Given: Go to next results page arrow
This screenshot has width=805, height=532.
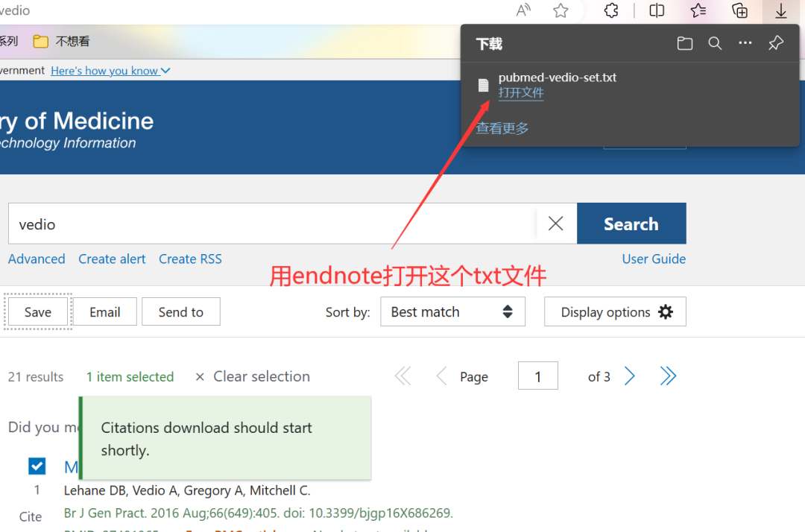Looking at the screenshot, I should [x=630, y=376].
